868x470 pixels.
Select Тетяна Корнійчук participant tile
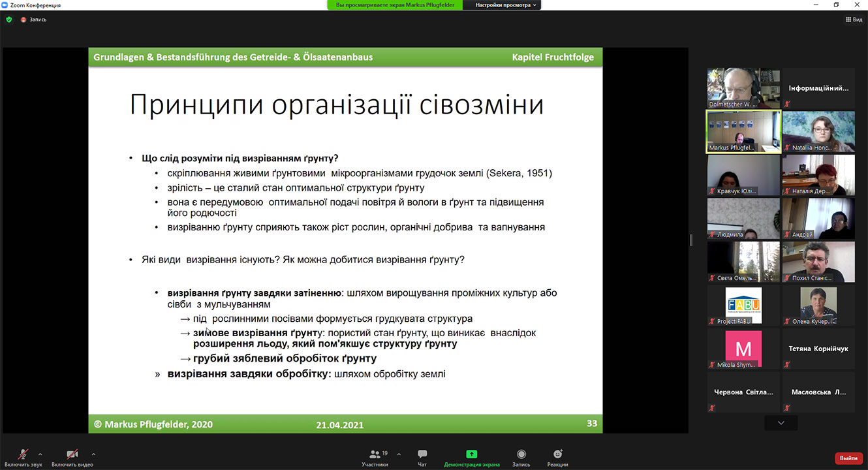point(818,349)
